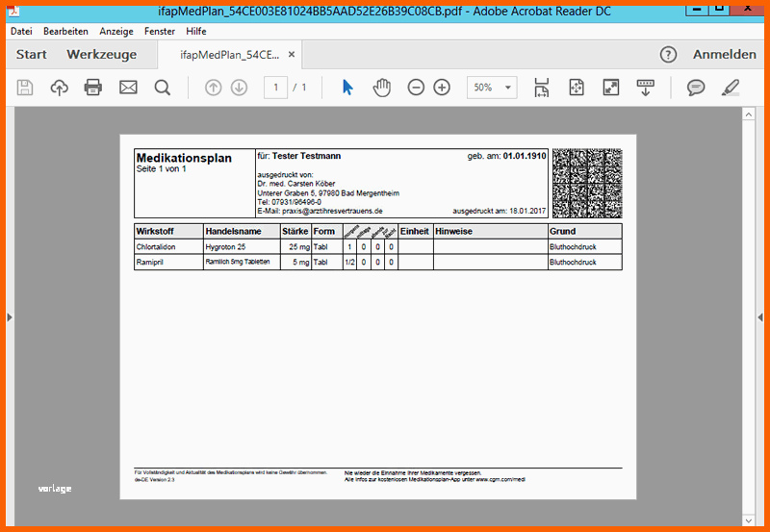Click the data matrix barcode

[587, 183]
